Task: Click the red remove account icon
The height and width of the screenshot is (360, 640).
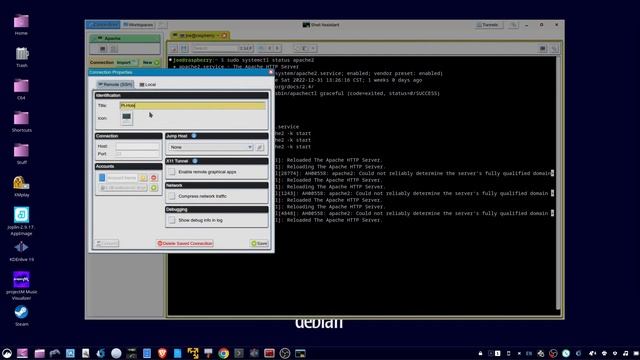Action: [154, 178]
